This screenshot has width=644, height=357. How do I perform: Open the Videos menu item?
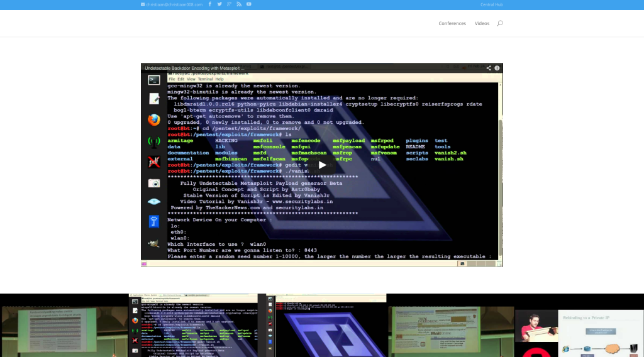[482, 23]
